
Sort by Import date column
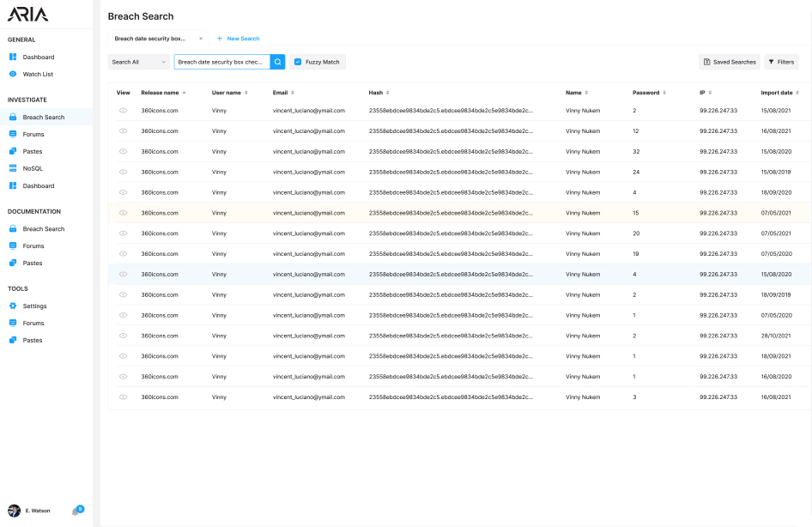780,93
